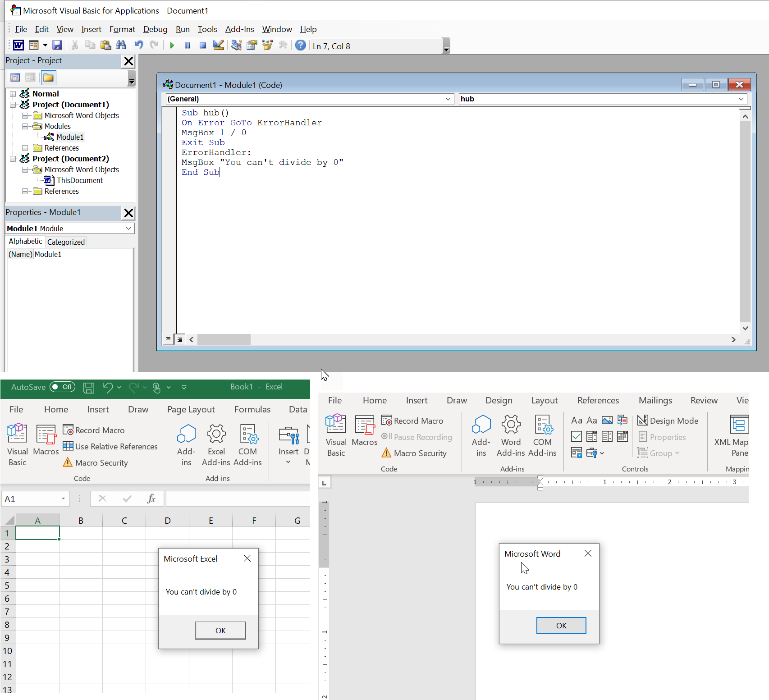Viewport: 769px width, 700px height.
Task: Open the Debug menu in VBA editor
Action: pos(155,29)
